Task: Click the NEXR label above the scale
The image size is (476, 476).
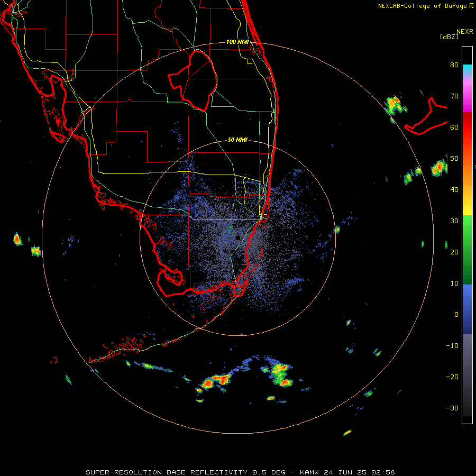Action: tap(464, 32)
